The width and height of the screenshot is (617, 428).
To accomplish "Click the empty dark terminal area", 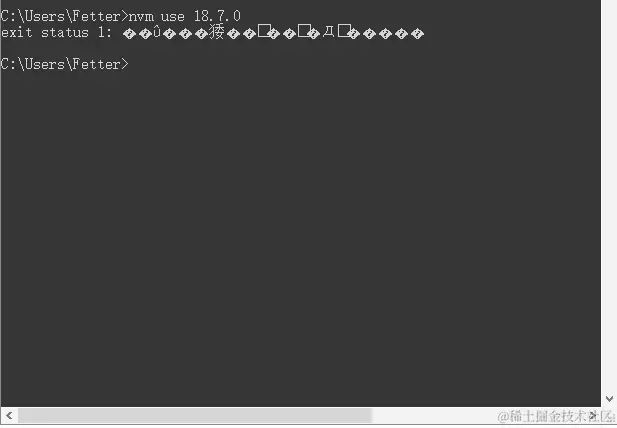I will (301, 236).
